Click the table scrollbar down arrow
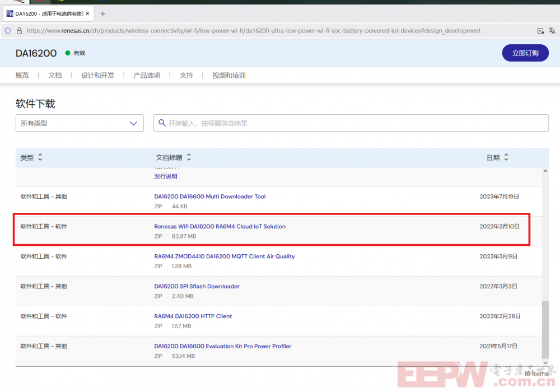The image size is (560, 392). pos(545,363)
